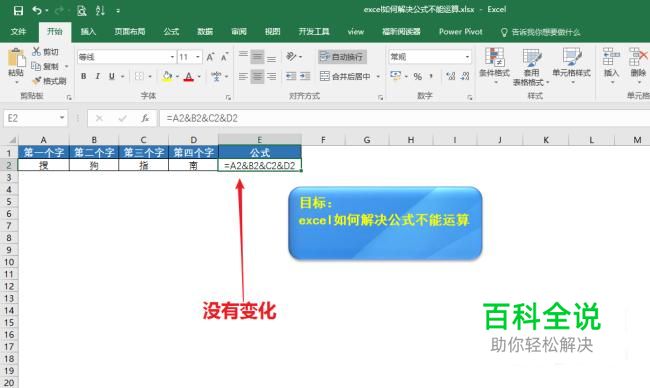Open fill color dropdown arrow

coord(177,77)
